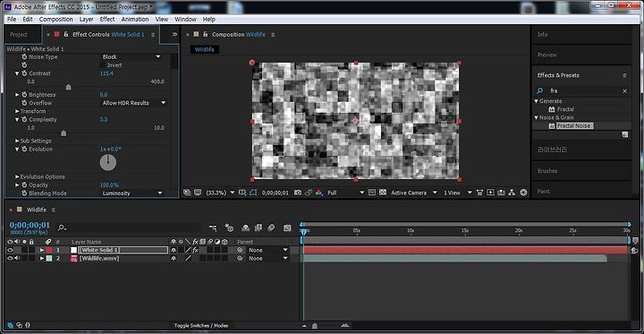Toggle the shy switch for White Solid 1

174,250
